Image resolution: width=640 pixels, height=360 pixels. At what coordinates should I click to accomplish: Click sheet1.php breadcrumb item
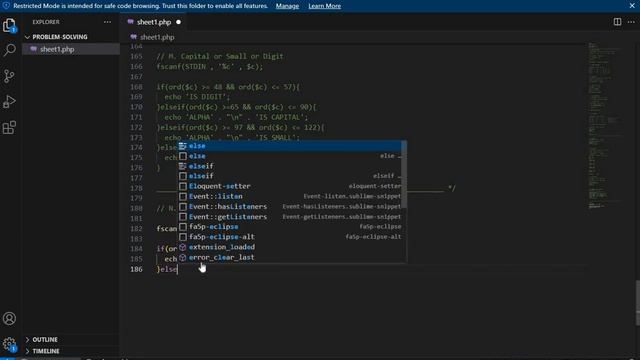[x=157, y=37]
